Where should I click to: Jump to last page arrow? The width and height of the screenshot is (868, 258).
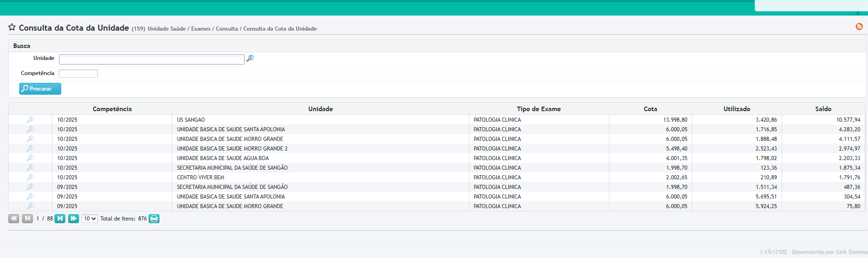pos(73,219)
